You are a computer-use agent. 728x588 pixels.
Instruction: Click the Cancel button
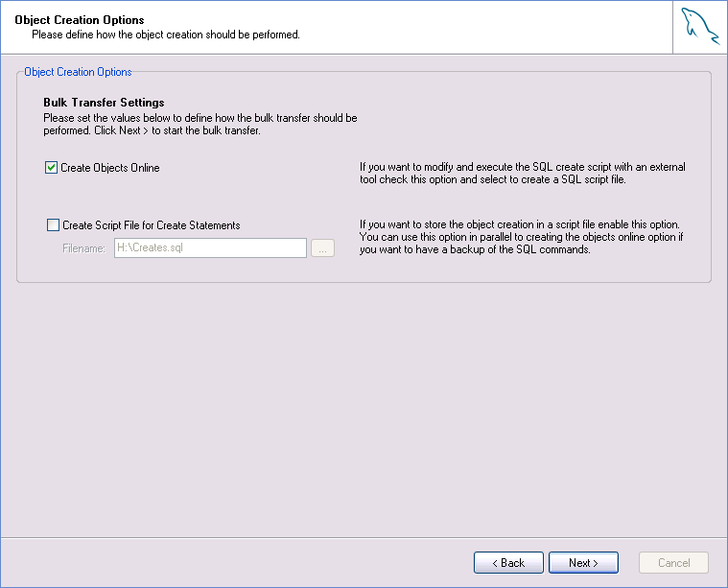(x=673, y=563)
